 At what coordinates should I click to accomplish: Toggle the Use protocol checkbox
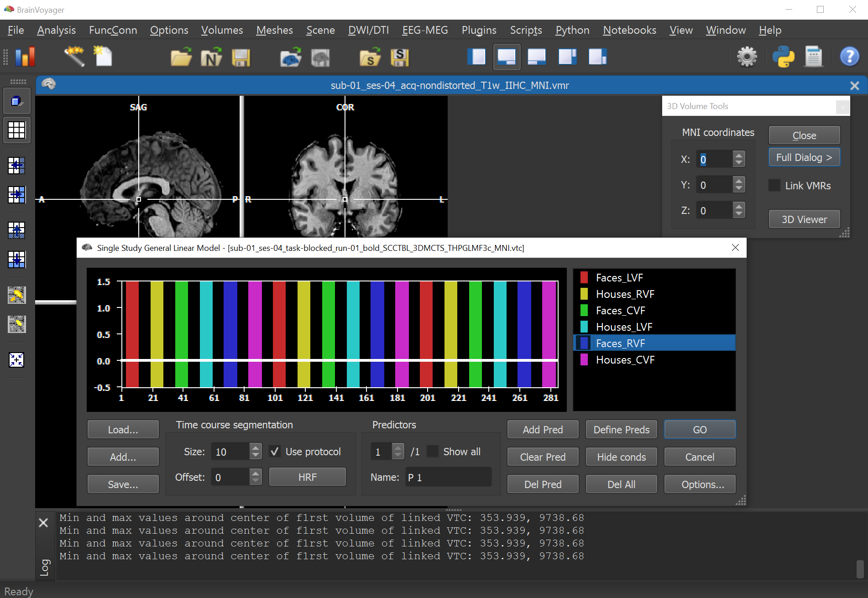click(x=275, y=452)
